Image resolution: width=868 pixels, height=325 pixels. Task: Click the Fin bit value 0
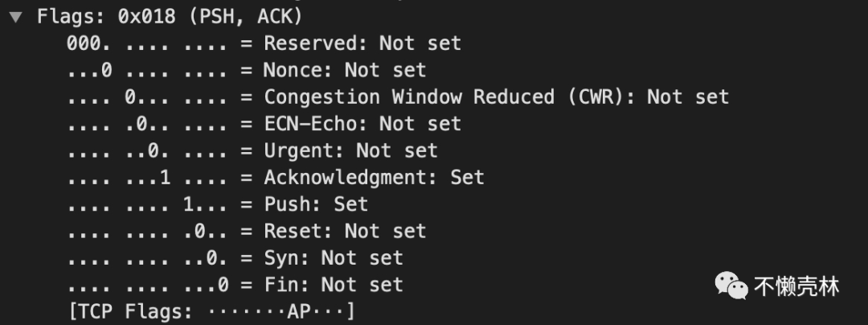click(223, 285)
